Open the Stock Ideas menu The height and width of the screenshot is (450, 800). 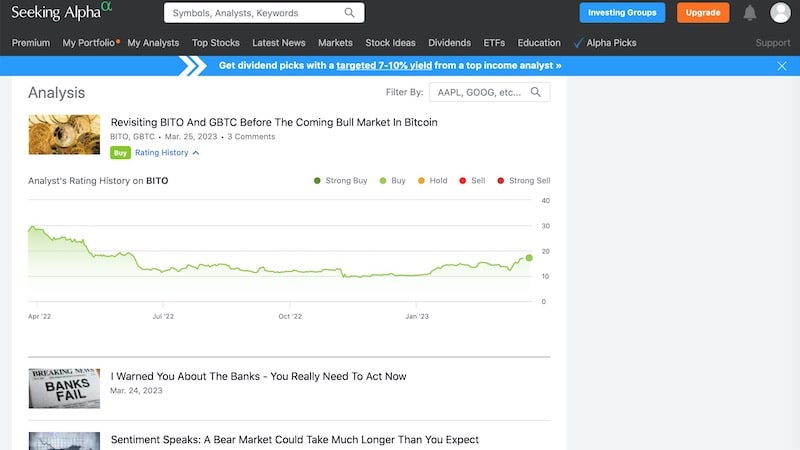coord(390,43)
